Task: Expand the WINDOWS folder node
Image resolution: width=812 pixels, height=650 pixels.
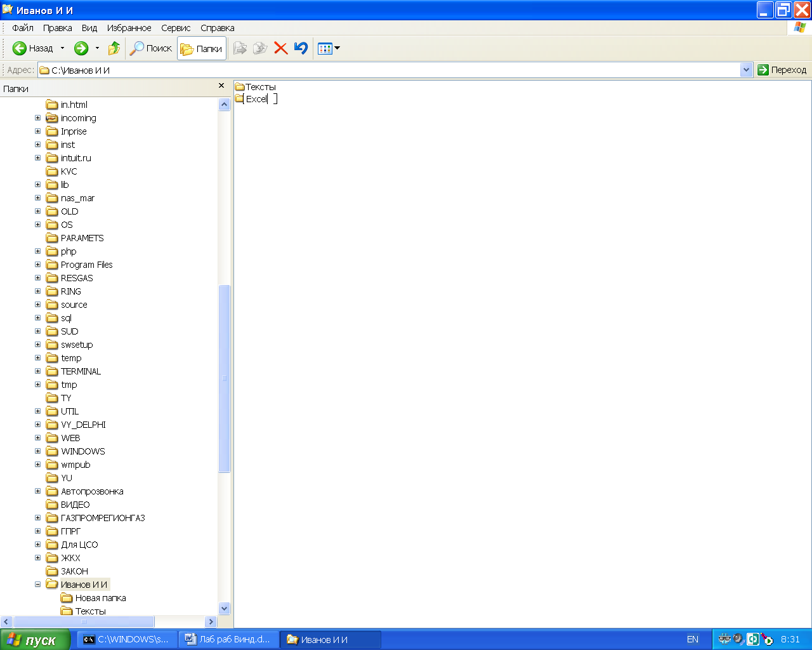Action: (37, 451)
